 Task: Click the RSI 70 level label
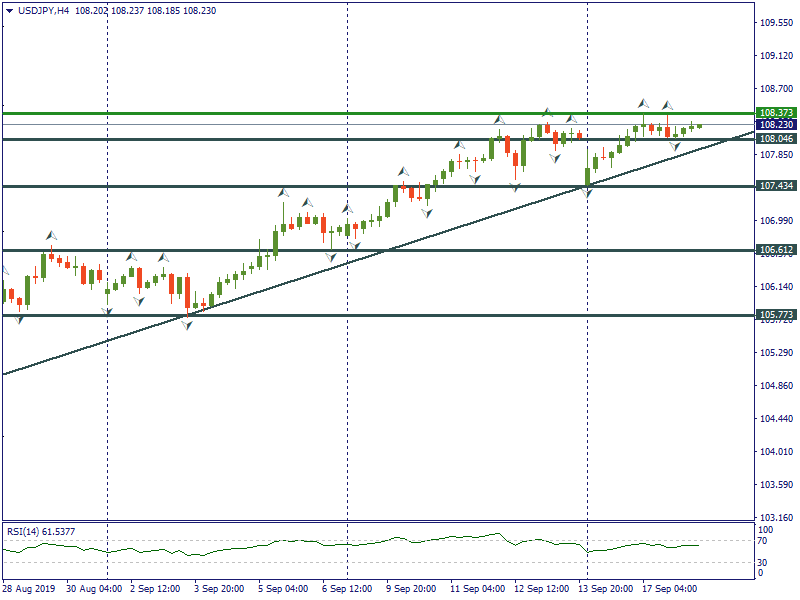coord(765,541)
